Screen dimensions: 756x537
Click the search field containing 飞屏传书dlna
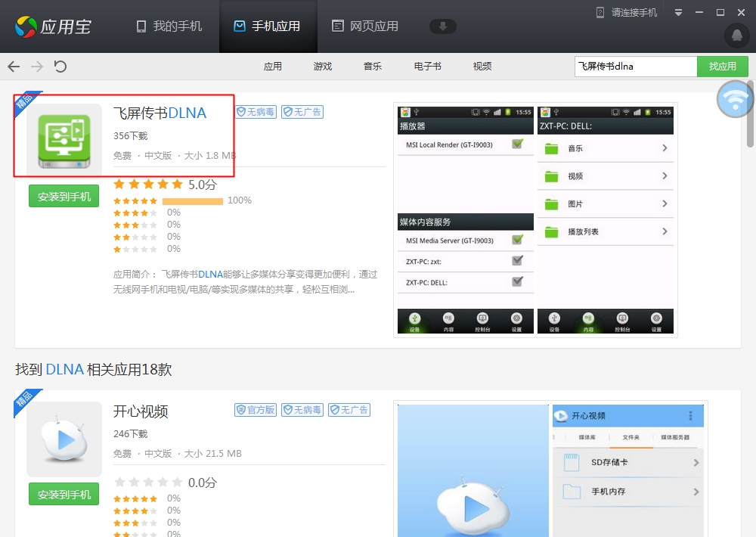coord(636,67)
